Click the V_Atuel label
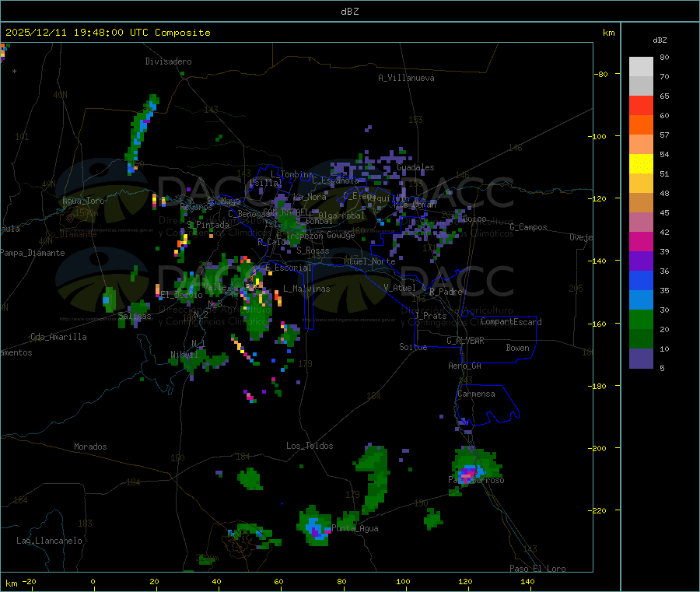 click(400, 288)
